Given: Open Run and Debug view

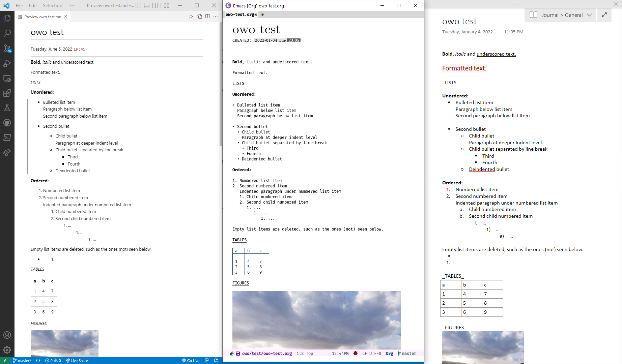Looking at the screenshot, I should coord(7,63).
